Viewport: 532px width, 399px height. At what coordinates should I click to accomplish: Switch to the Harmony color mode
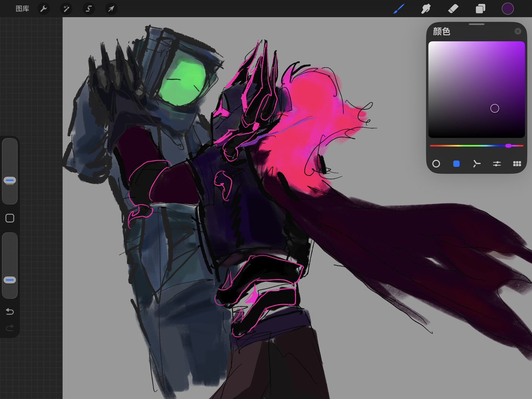coord(477,164)
